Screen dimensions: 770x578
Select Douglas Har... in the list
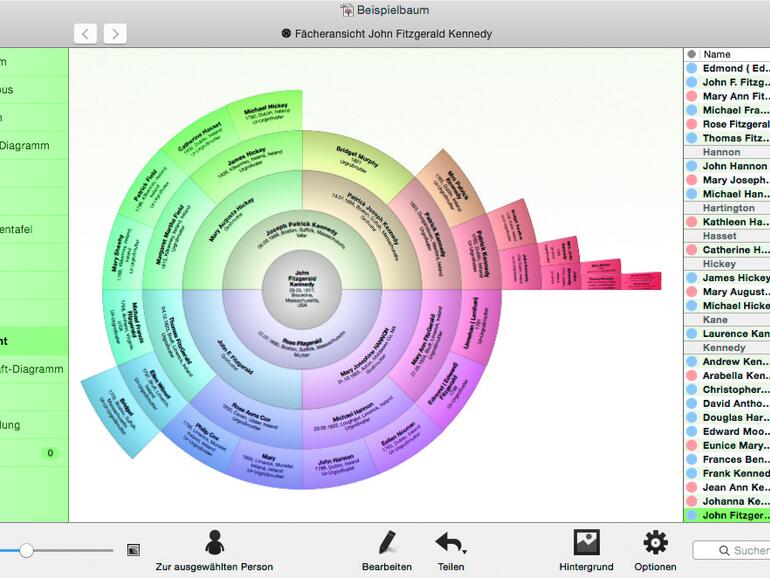click(x=727, y=418)
